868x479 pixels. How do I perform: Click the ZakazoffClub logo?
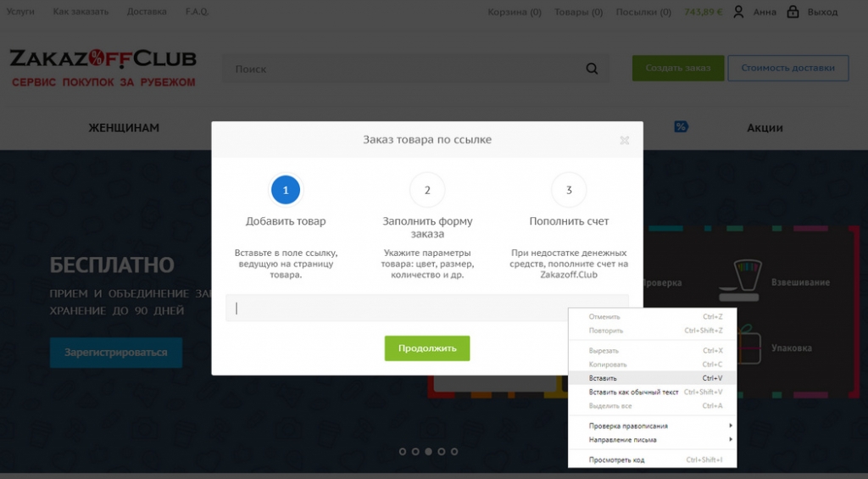click(x=103, y=68)
